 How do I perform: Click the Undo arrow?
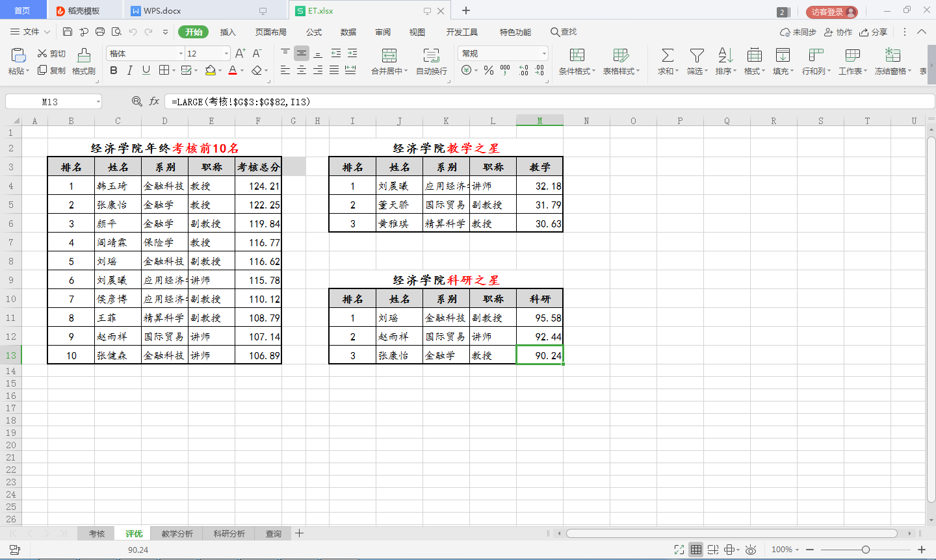coord(133,32)
